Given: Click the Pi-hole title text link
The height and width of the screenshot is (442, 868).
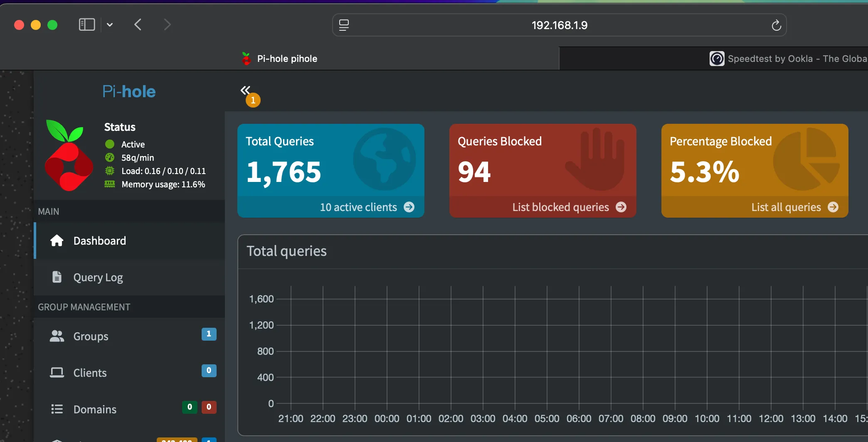Looking at the screenshot, I should pyautogui.click(x=129, y=91).
